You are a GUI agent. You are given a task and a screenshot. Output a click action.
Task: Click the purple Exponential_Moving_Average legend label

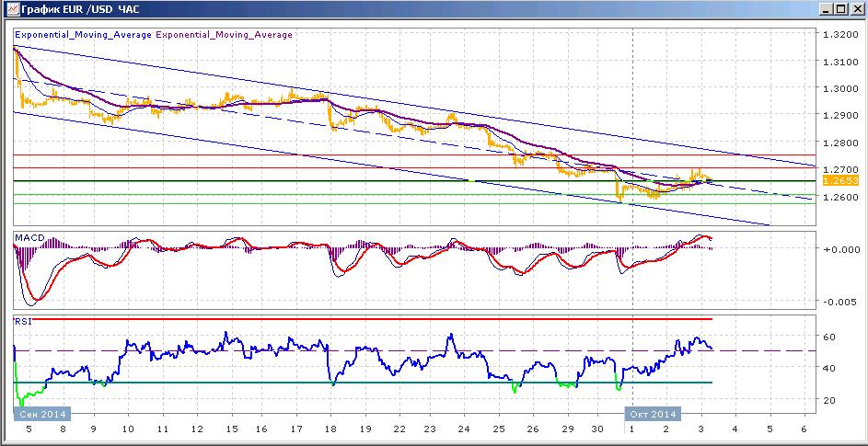point(225,34)
